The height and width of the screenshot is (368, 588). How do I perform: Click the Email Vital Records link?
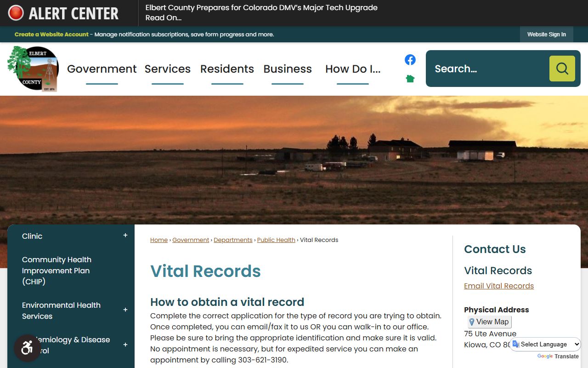click(x=499, y=286)
